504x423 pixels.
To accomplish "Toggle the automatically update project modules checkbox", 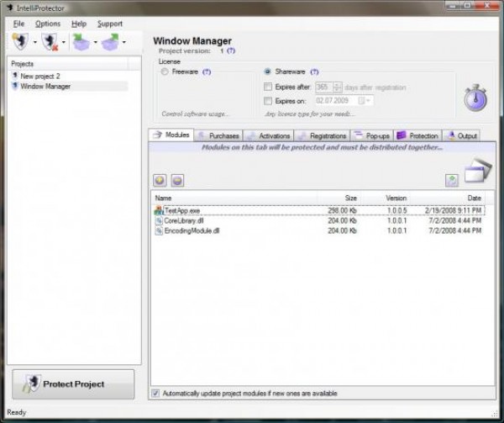I will tap(155, 393).
